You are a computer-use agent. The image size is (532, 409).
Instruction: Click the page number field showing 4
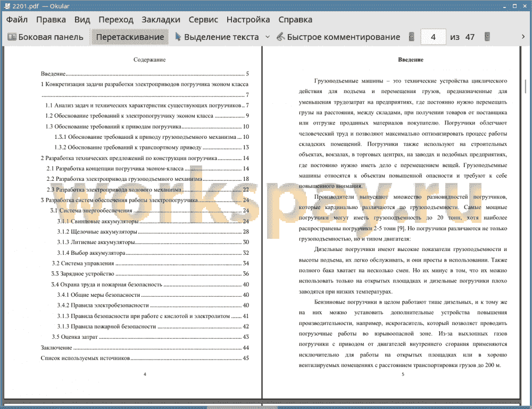(x=433, y=37)
